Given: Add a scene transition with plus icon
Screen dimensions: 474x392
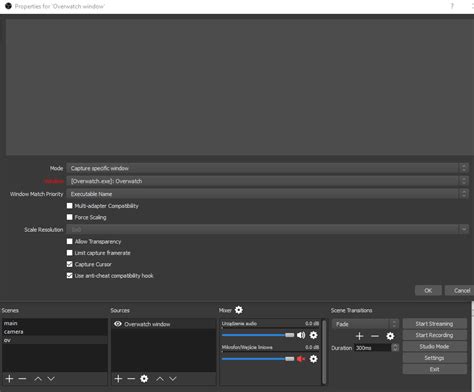Looking at the screenshot, I should click(x=359, y=336).
